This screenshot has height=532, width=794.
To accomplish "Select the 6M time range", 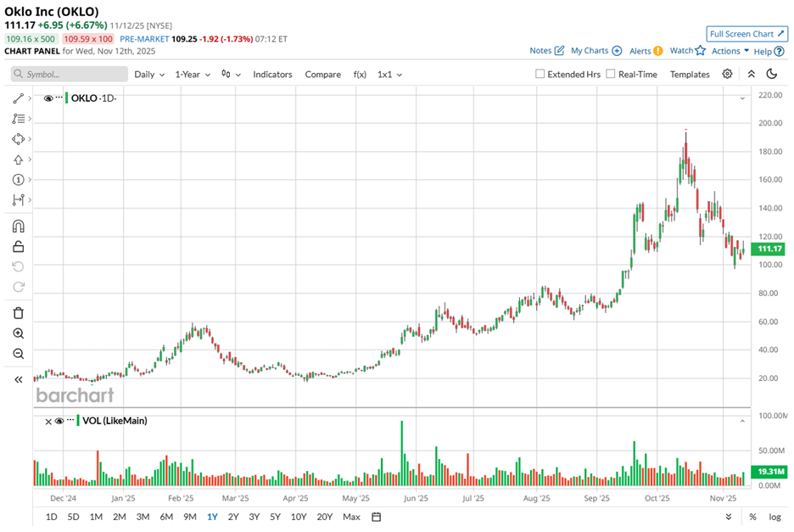I will point(166,517).
